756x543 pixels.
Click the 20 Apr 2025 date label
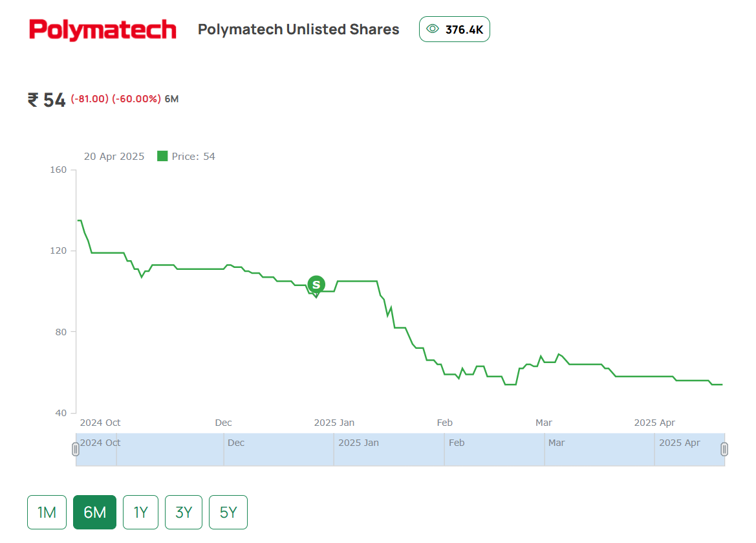pyautogui.click(x=114, y=157)
